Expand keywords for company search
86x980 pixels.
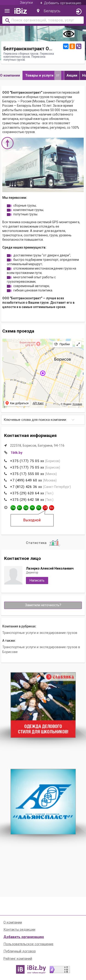pyautogui.click(x=43, y=420)
